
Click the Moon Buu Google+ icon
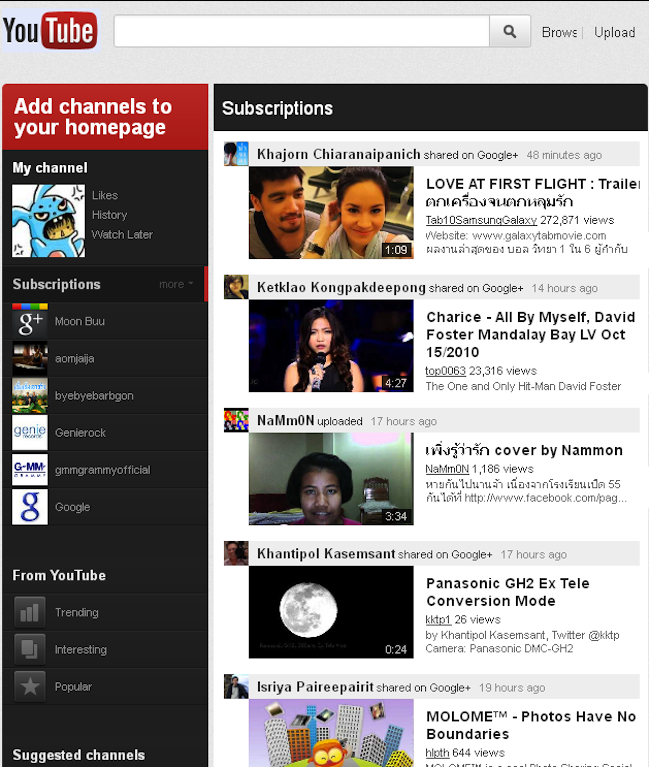(x=30, y=321)
